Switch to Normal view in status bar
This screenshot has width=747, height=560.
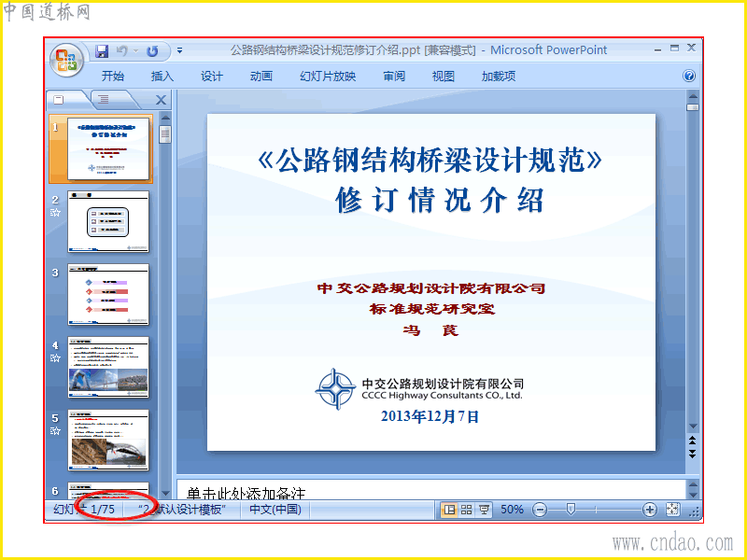pos(449,510)
